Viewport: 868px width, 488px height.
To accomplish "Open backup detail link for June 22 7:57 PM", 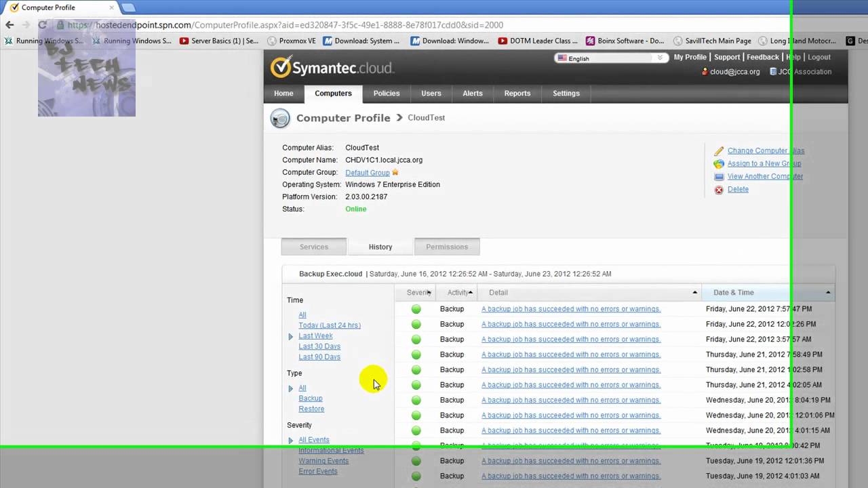I will coord(571,309).
